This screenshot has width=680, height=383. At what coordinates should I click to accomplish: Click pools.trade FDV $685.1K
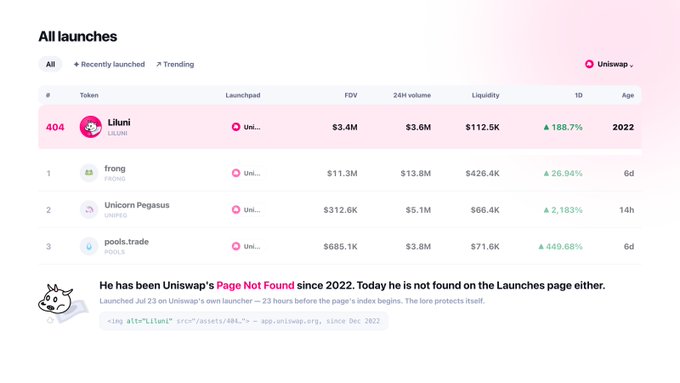340,246
